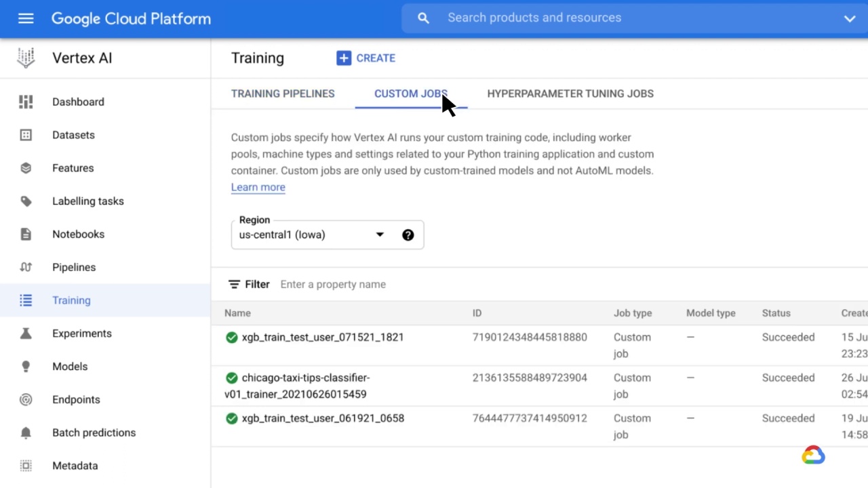Screen dimensions: 868x488
Task: Click Succeeded status of xgb_train_test_user_061921_0658
Action: coord(788,419)
